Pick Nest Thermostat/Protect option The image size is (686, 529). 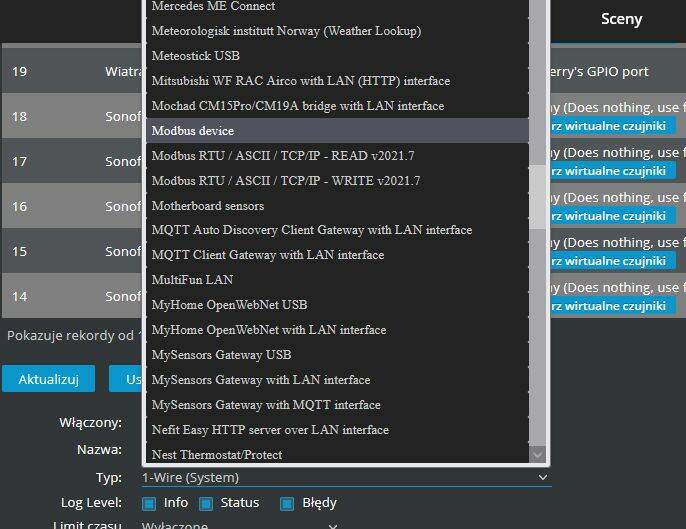click(337, 453)
